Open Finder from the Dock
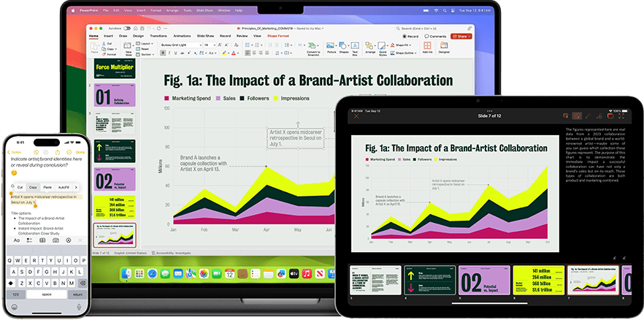 tap(127, 273)
